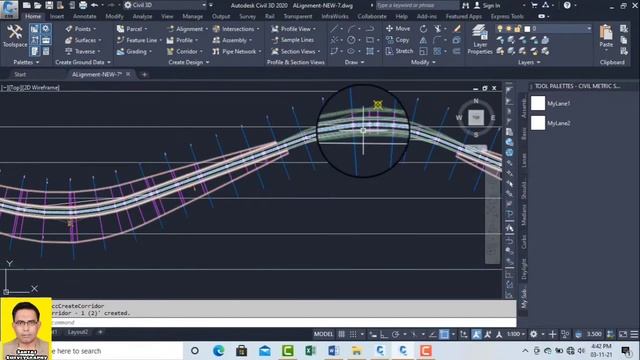The image size is (640, 360).
Task: Toggle snap mode in status bar
Action: tap(353, 334)
